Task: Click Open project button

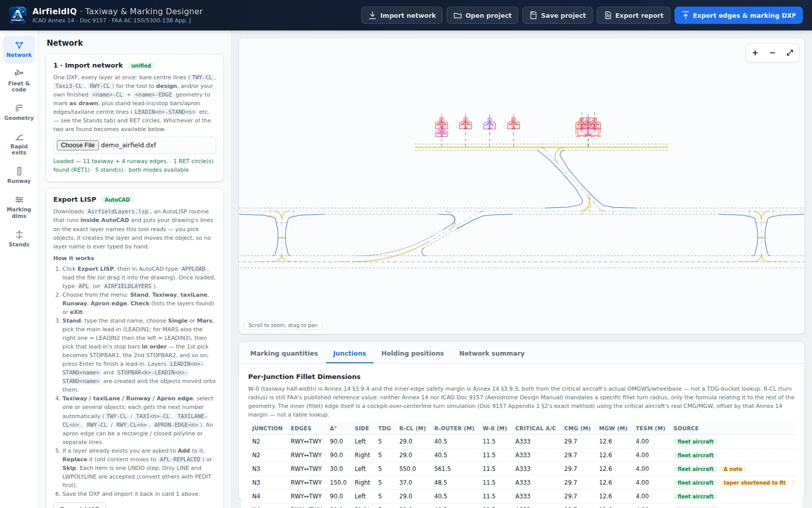Action: click(482, 15)
